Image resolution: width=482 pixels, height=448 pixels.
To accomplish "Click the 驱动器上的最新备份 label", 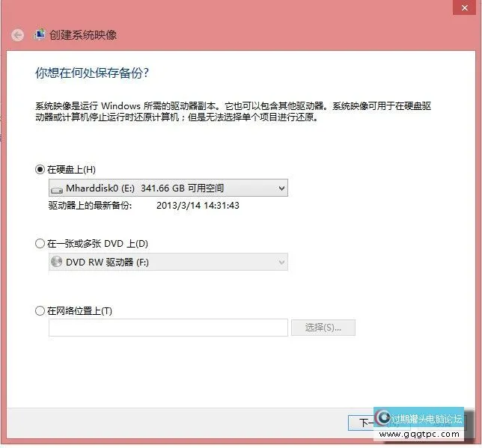I will (90, 206).
